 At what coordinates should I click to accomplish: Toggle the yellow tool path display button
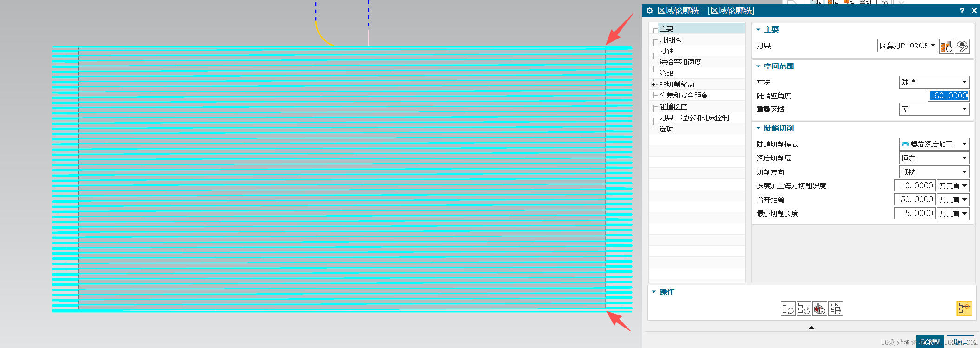(964, 308)
